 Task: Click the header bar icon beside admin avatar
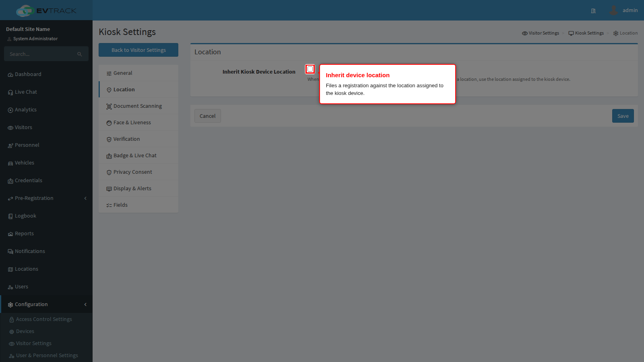click(x=593, y=11)
